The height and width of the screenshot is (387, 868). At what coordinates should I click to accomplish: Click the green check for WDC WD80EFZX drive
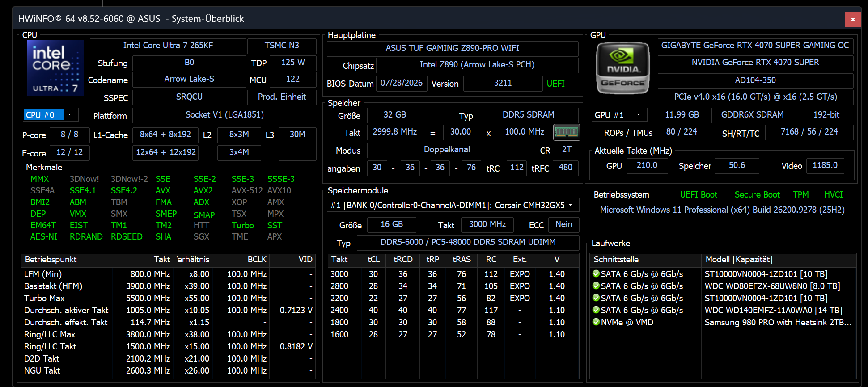(x=596, y=286)
